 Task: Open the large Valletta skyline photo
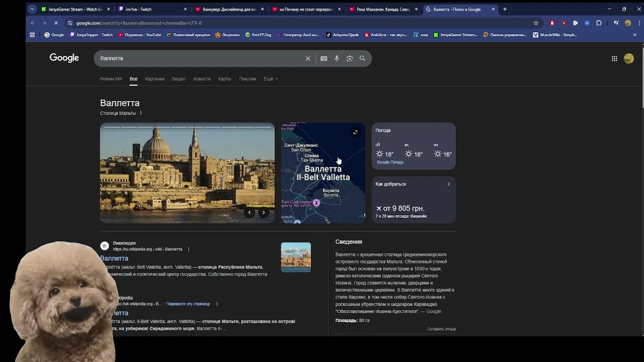point(187,172)
